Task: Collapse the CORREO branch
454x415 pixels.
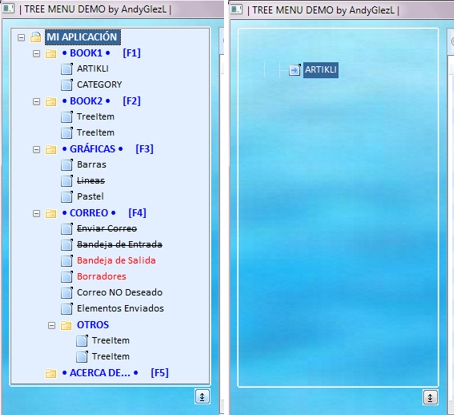Action: (36, 213)
